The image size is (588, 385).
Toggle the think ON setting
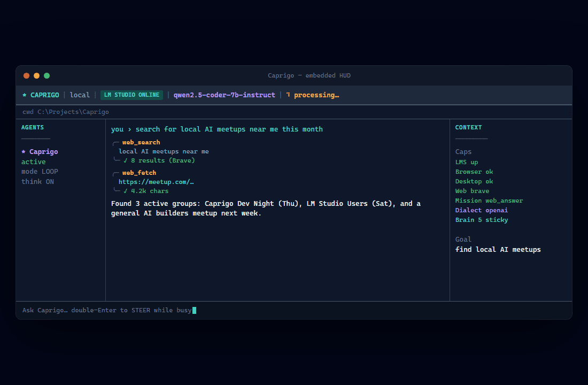click(37, 182)
